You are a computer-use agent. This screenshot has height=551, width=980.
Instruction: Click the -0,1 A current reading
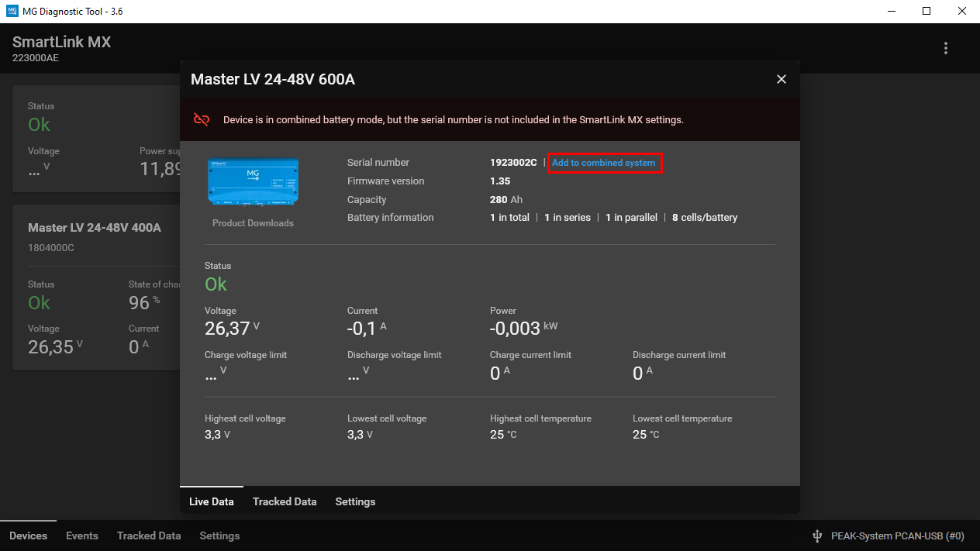[367, 329]
